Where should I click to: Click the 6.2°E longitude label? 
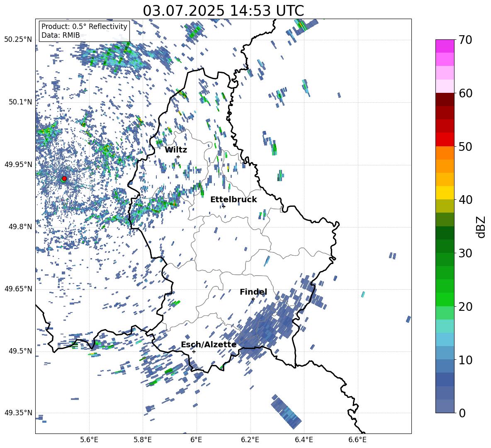coord(250,440)
